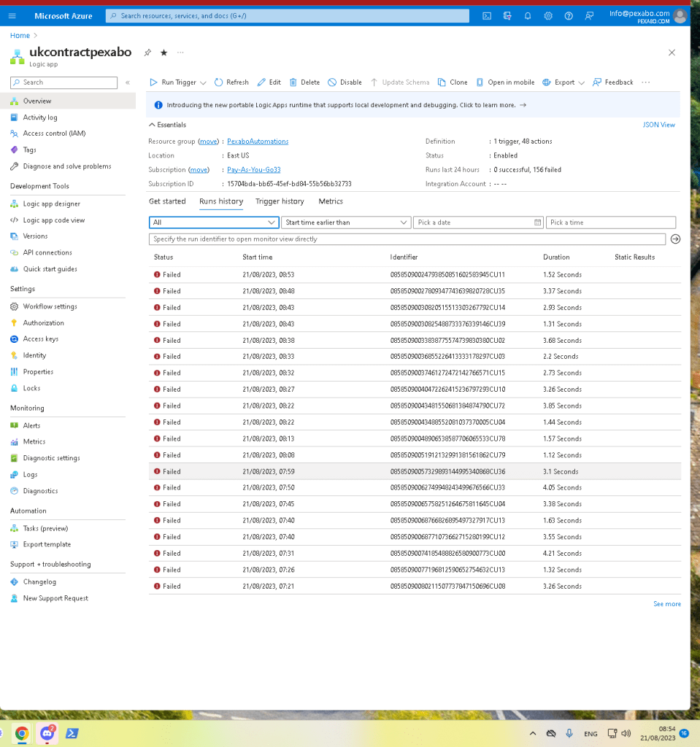Click the Pick a time field

tap(611, 222)
